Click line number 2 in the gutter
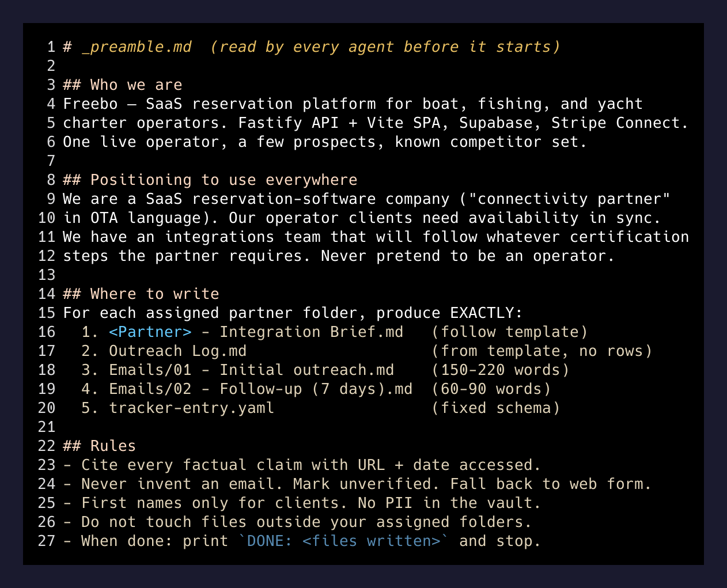The image size is (727, 588). (51, 66)
